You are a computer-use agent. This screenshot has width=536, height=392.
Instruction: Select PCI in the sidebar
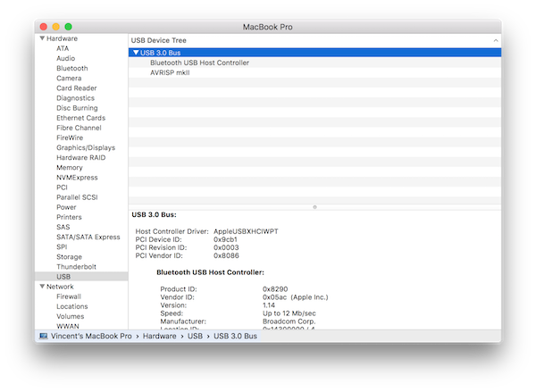(x=62, y=188)
